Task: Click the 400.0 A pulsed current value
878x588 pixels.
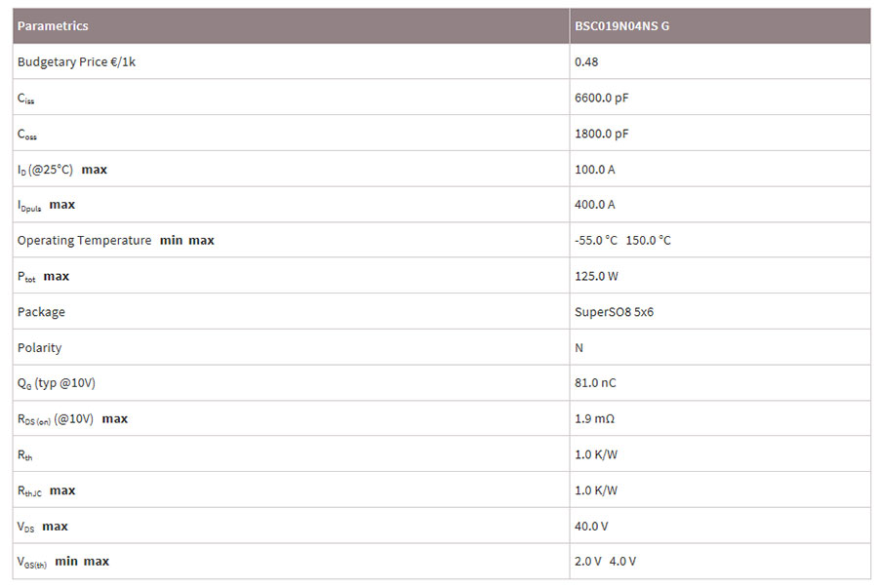Action: click(x=595, y=205)
